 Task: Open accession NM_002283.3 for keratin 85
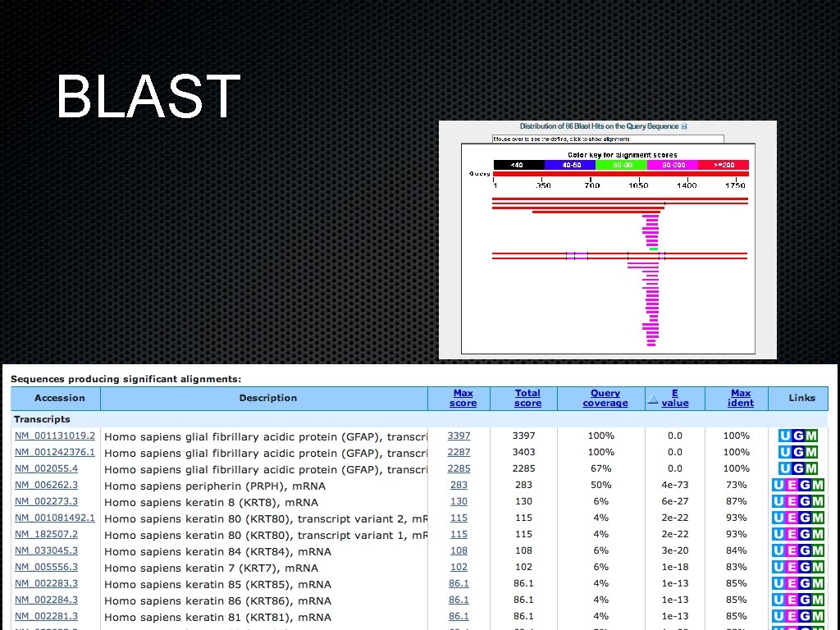coord(46,583)
